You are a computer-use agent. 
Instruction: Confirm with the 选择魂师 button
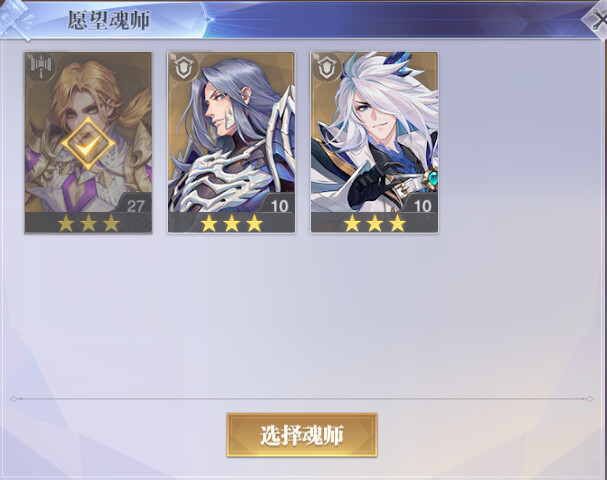coord(302,435)
